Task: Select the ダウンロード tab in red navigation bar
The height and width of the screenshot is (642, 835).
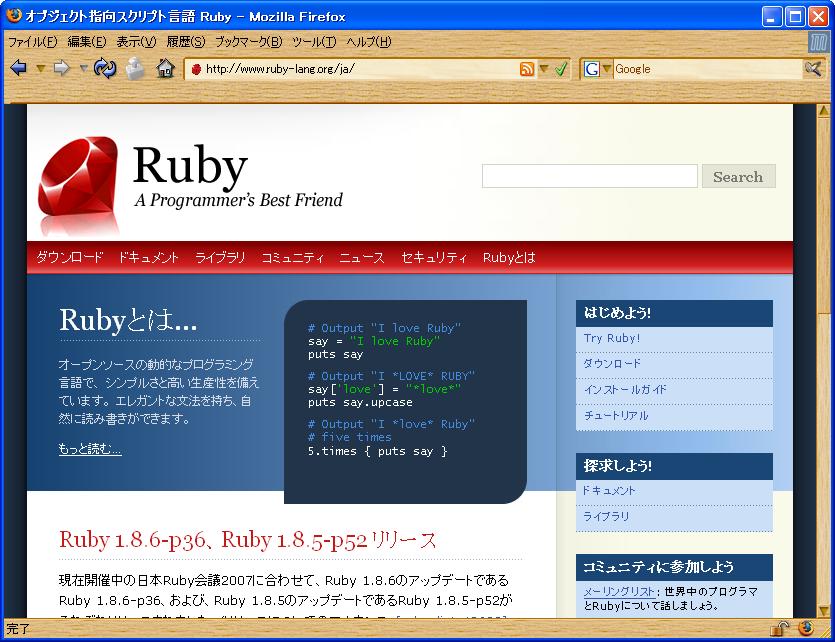Action: [70, 257]
